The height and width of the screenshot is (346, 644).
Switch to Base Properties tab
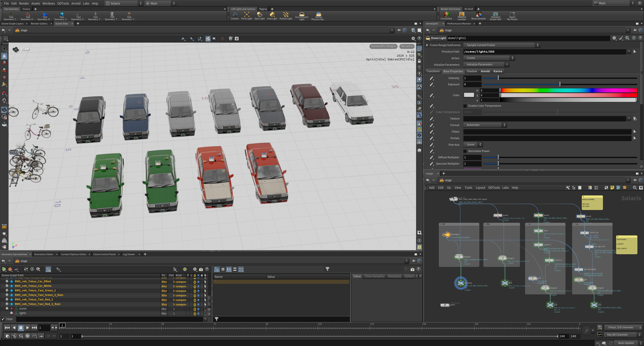pyautogui.click(x=453, y=71)
